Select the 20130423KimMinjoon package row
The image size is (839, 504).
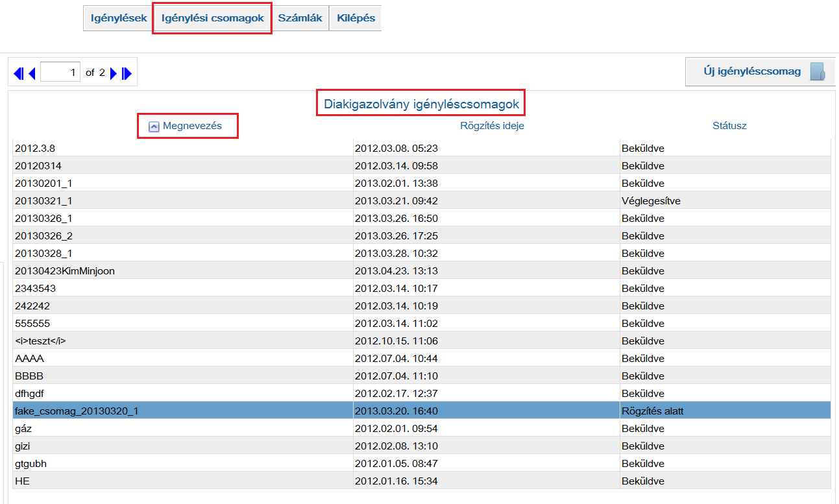click(422, 270)
